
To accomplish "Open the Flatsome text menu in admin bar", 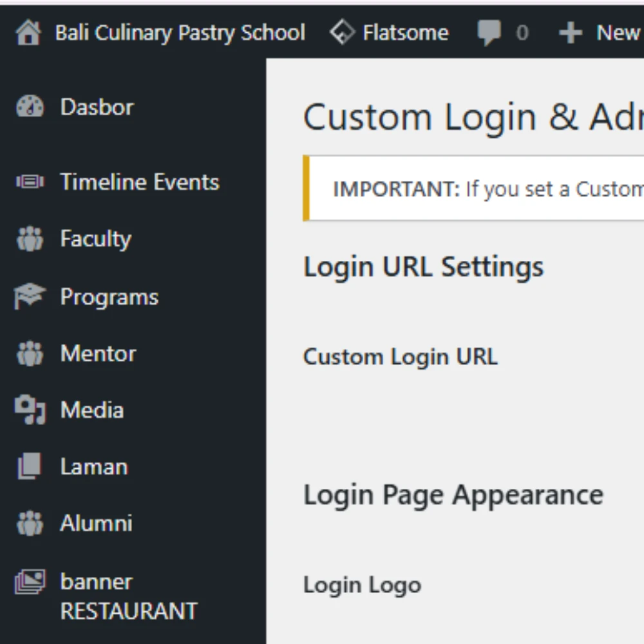I will tap(406, 33).
